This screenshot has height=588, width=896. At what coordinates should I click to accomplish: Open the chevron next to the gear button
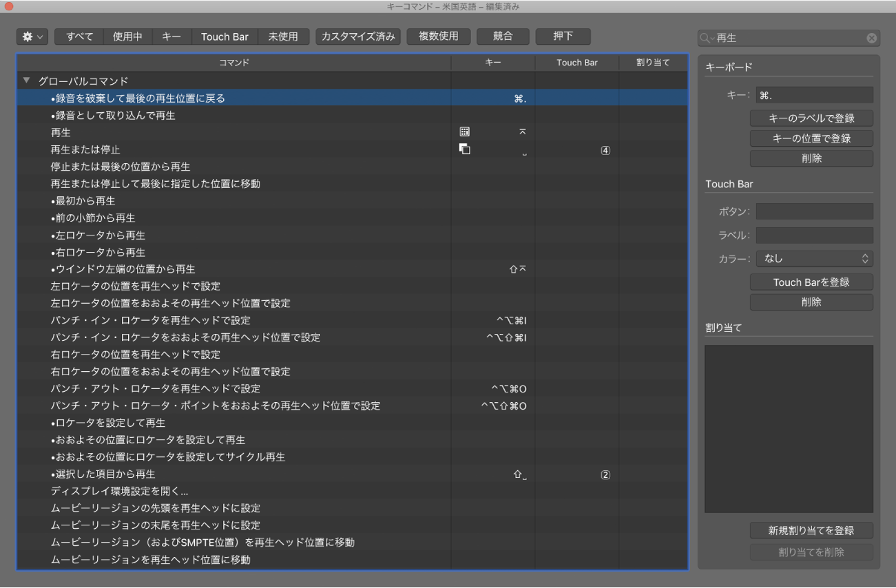tap(40, 36)
